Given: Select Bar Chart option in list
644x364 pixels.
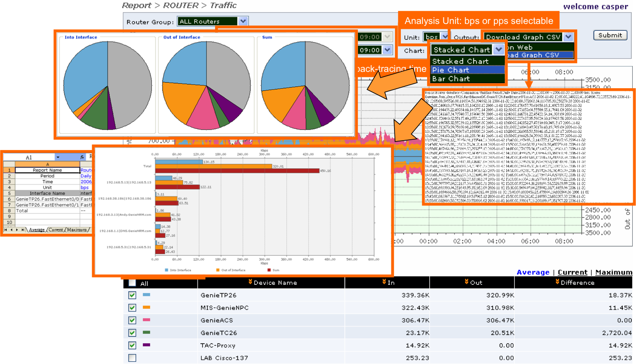Looking at the screenshot, I should (467, 78).
